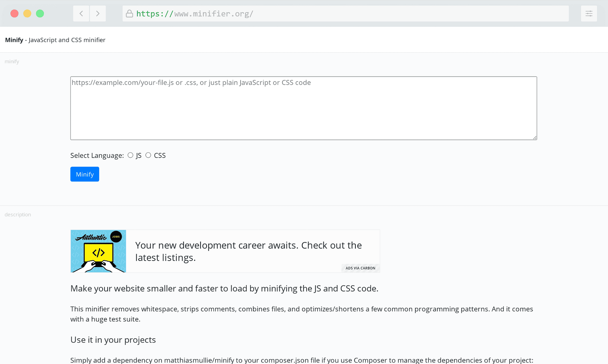
Task: Click the minify breadcrumb navigation item
Action: click(12, 61)
